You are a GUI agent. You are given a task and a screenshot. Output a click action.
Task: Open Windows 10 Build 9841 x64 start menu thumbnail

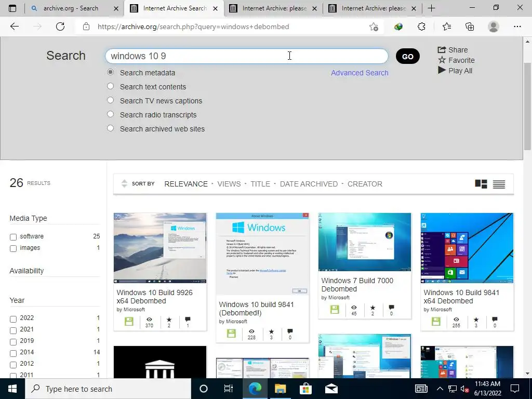tap(467, 248)
